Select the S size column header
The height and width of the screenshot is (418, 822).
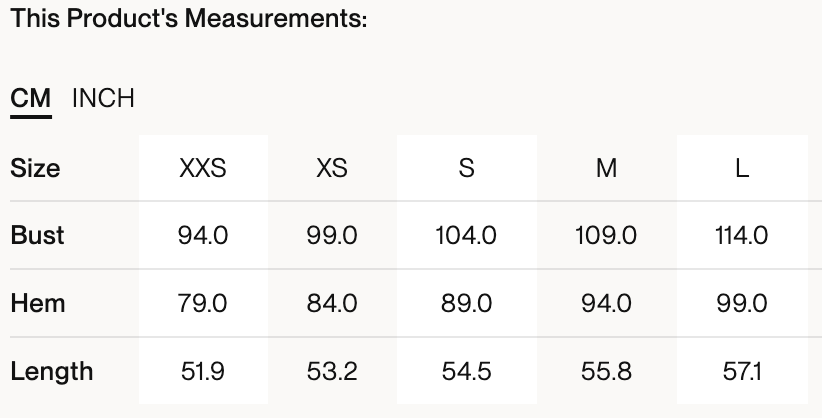(466, 168)
